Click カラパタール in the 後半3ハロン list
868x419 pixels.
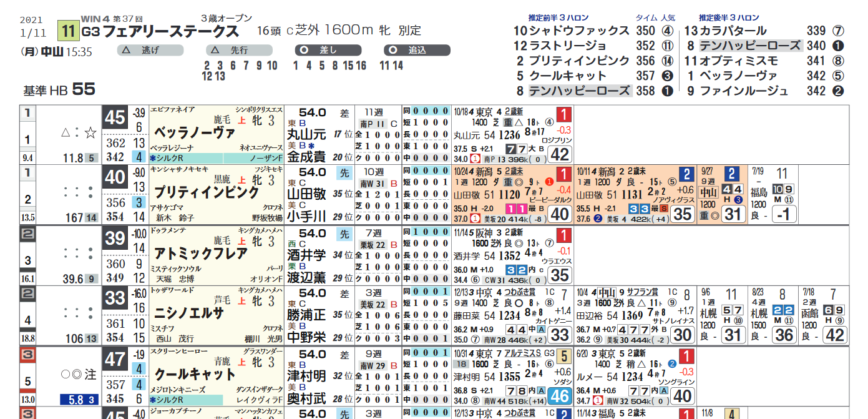click(x=733, y=31)
